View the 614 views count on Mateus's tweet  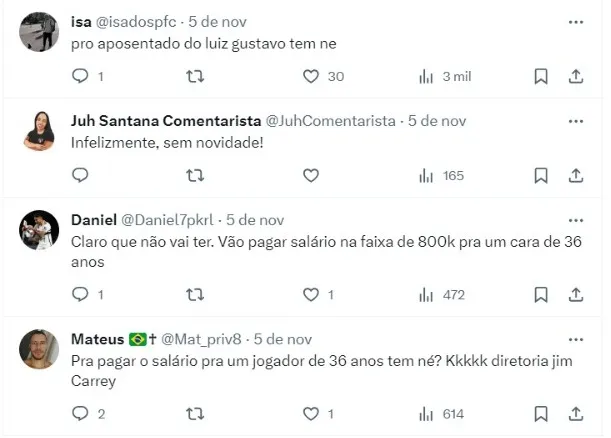point(442,413)
